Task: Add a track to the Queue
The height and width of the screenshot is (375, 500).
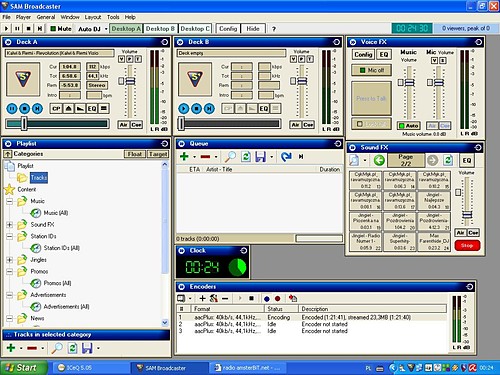Action: tap(184, 156)
